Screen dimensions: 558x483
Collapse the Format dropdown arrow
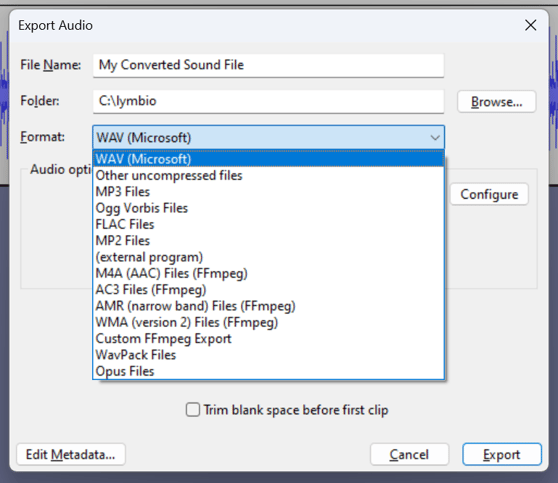[x=435, y=138]
